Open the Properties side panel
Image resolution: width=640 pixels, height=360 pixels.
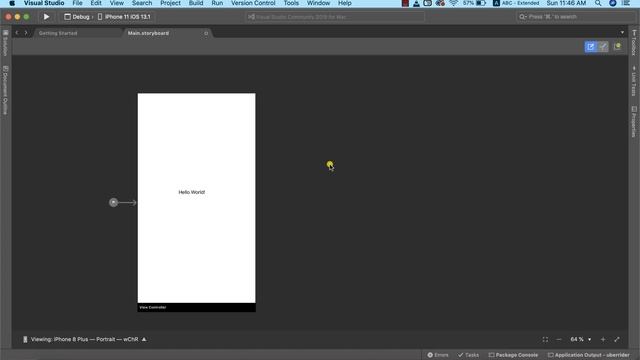pos(634,122)
